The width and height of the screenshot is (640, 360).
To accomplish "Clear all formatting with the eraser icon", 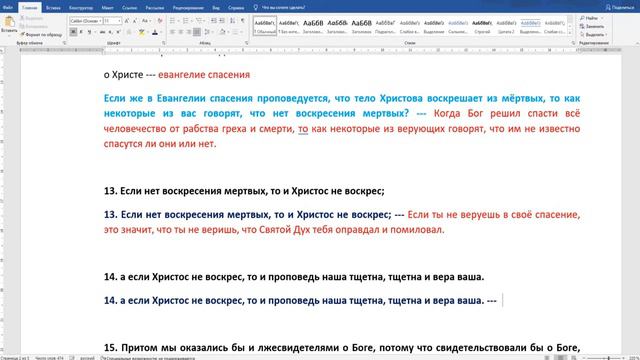I will coord(160,20).
